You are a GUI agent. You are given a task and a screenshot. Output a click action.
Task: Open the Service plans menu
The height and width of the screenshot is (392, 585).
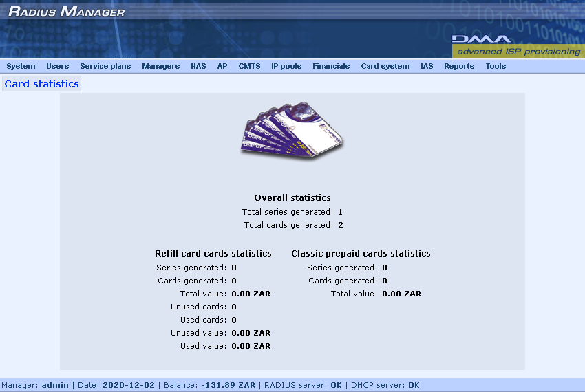[105, 66]
